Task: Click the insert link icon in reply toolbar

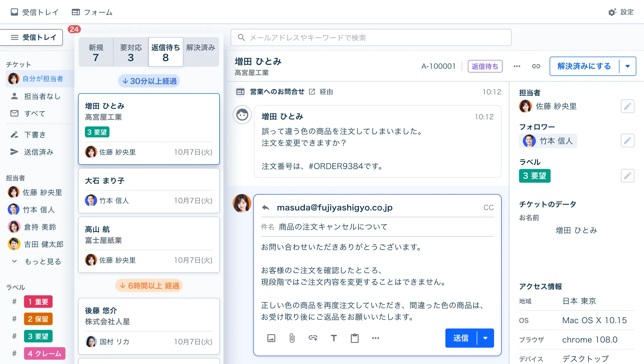Action: tap(313, 338)
